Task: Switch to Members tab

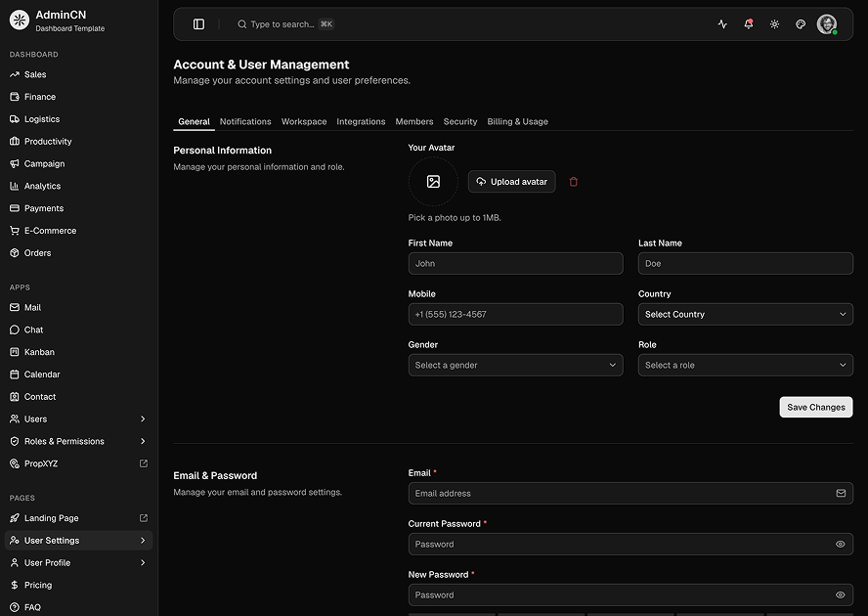Action: tap(414, 121)
